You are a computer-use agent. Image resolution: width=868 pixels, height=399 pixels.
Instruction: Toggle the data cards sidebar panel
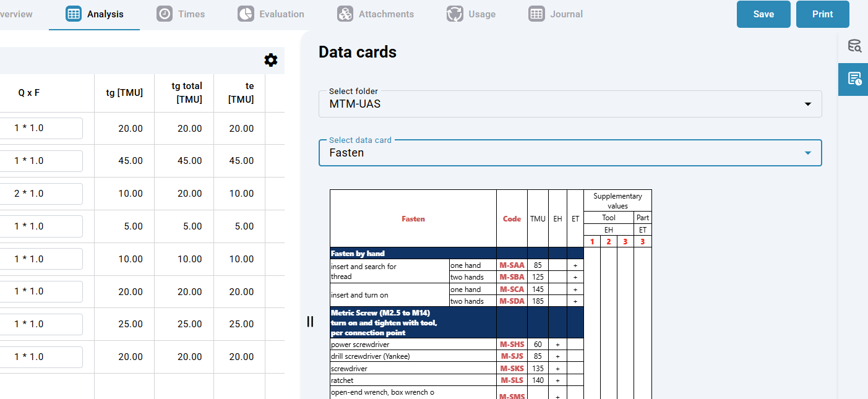coord(854,79)
